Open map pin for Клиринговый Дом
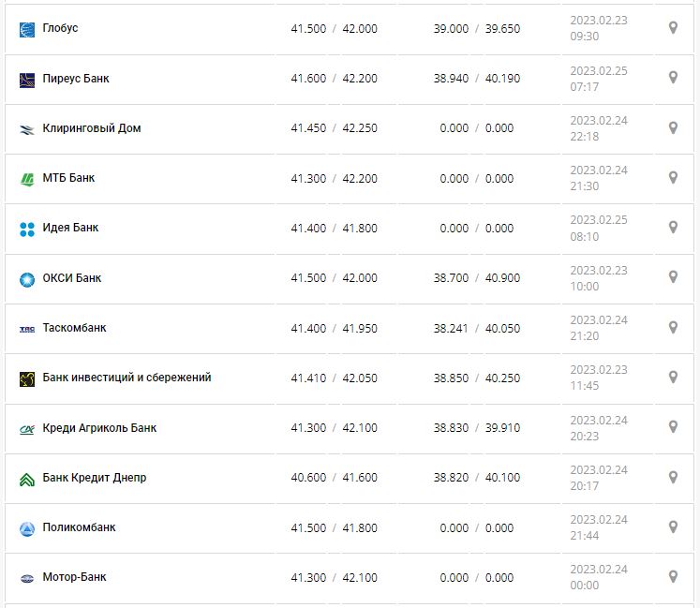This screenshot has width=700, height=608. pos(672,127)
